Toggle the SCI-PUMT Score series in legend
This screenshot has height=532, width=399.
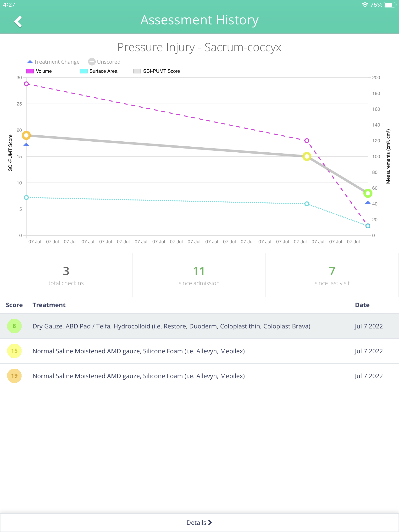tap(157, 71)
